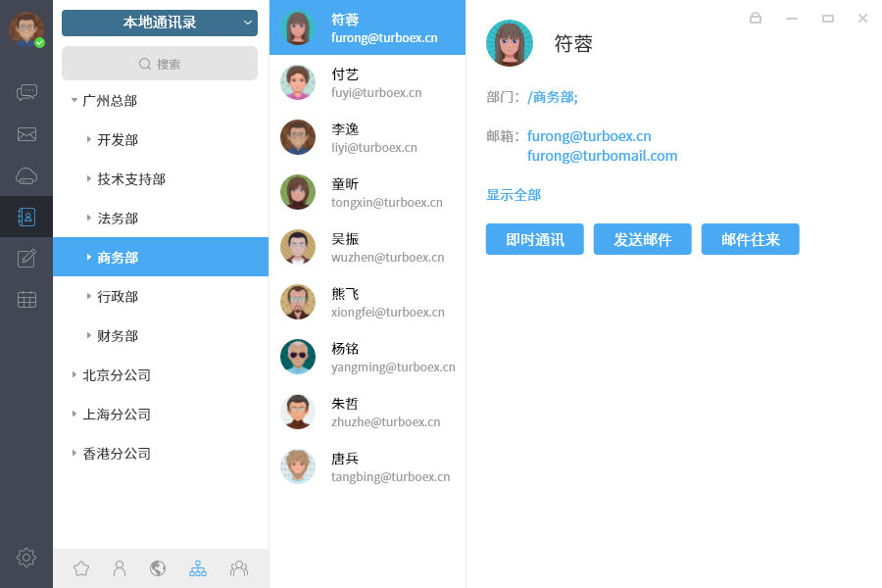Click the lock icon in title bar
This screenshot has height=588, width=882.
[756, 18]
